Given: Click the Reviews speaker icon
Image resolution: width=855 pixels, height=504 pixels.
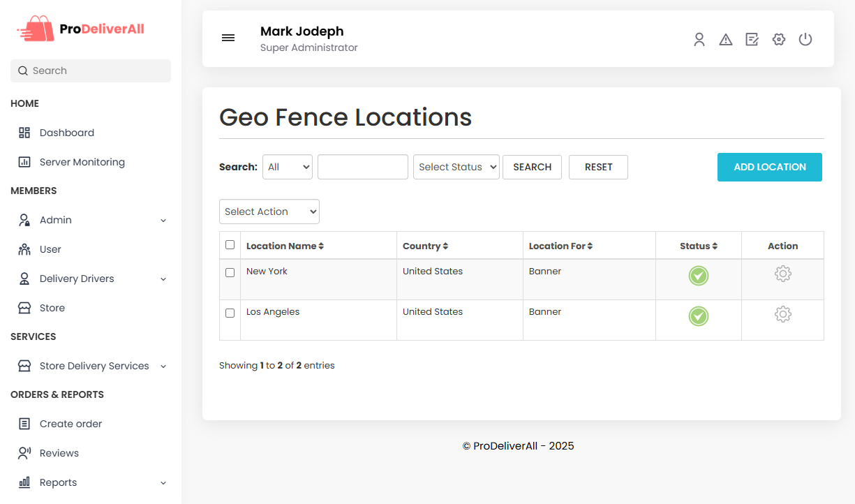Looking at the screenshot, I should [24, 453].
